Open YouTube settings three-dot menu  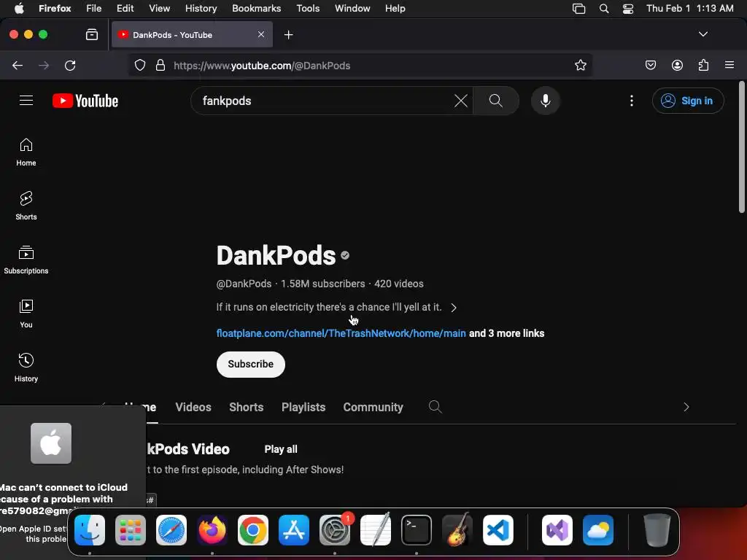point(632,101)
